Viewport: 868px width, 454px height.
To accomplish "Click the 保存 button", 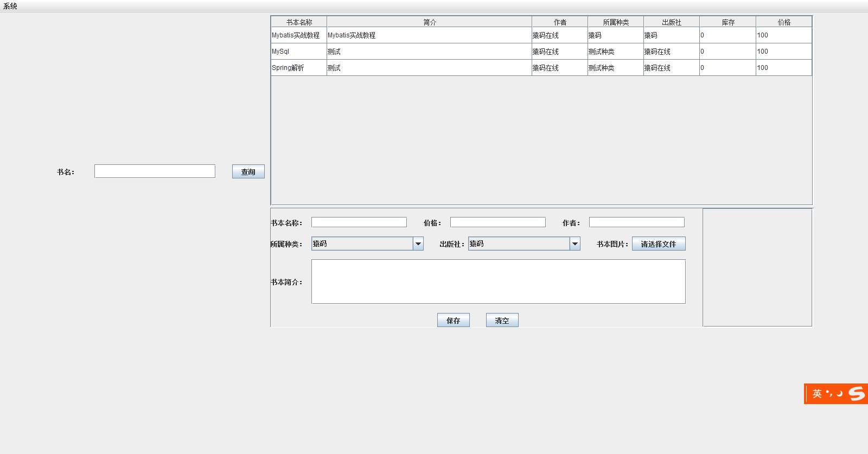I will (453, 320).
